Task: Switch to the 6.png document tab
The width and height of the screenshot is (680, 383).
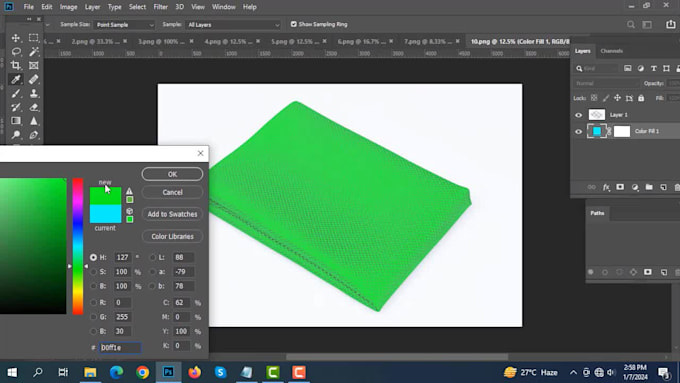Action: (x=361, y=42)
